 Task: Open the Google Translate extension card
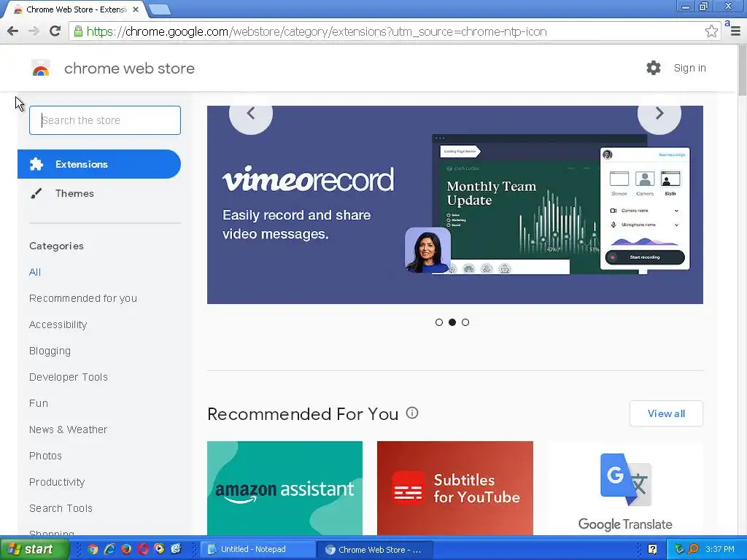pos(625,488)
